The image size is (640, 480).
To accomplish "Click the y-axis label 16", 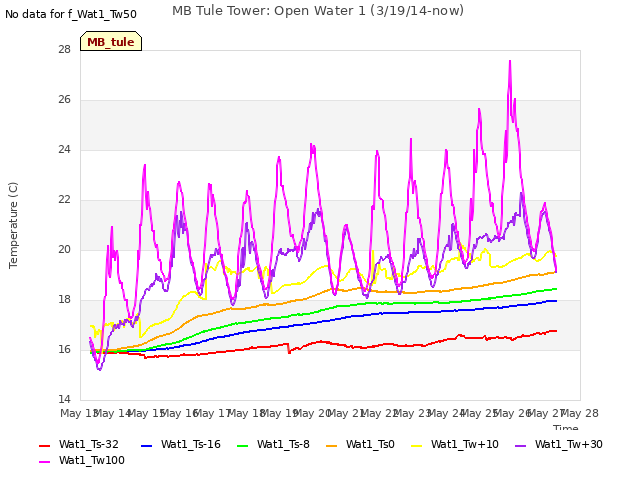I will pos(64,350).
